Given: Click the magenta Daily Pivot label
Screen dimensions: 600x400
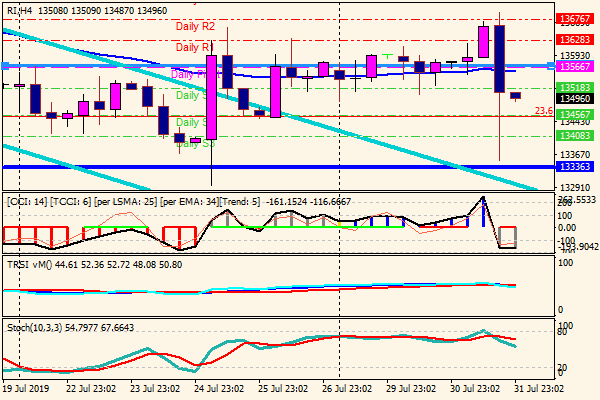Looking at the screenshot, I should [190, 75].
